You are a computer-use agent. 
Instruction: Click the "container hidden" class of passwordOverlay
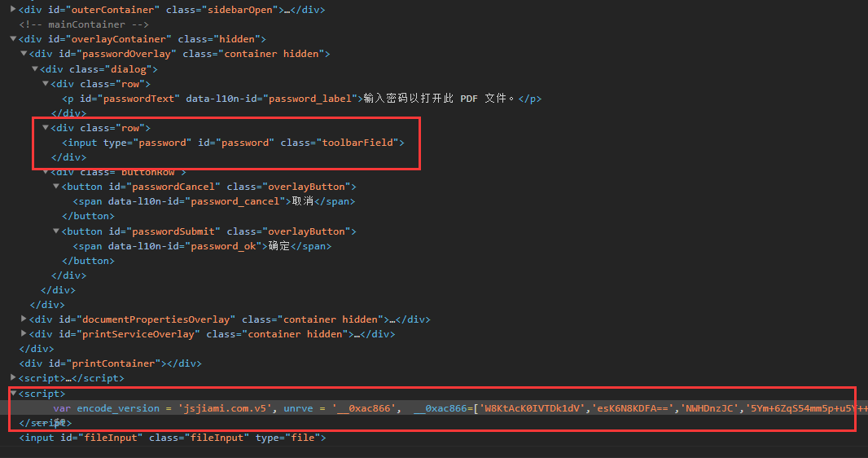(x=271, y=54)
